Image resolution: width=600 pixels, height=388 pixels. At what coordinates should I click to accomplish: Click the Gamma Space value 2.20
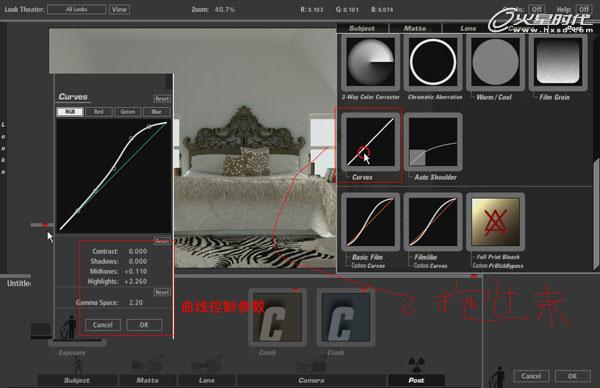tap(136, 302)
